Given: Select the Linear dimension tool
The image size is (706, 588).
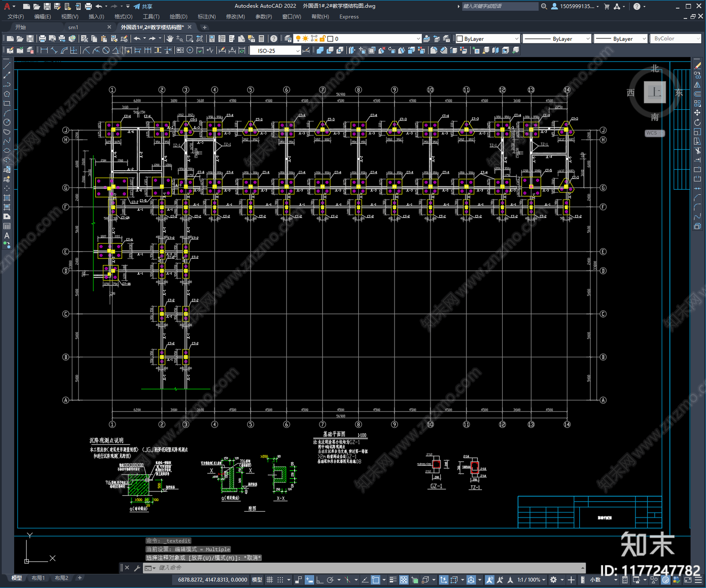Looking at the screenshot, I should click(44, 50).
